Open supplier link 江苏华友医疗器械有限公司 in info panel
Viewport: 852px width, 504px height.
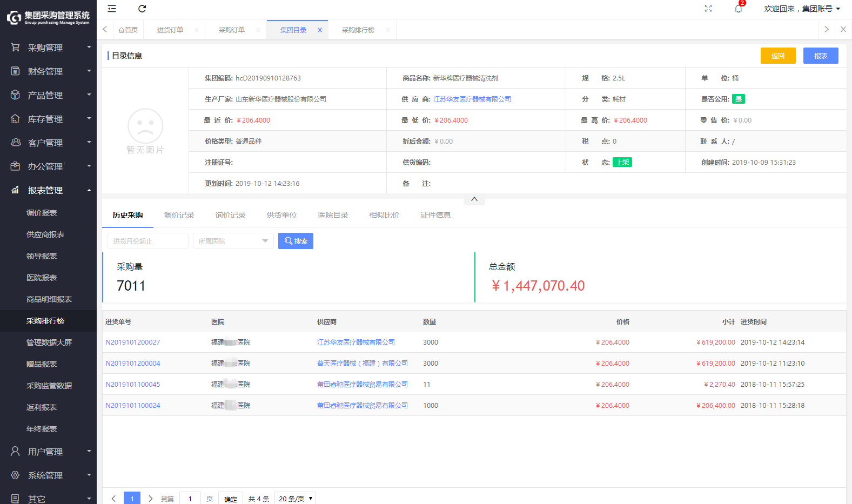[x=472, y=99]
